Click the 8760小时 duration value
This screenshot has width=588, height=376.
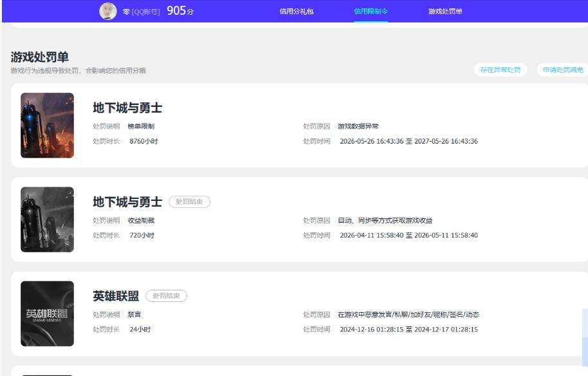tap(143, 142)
